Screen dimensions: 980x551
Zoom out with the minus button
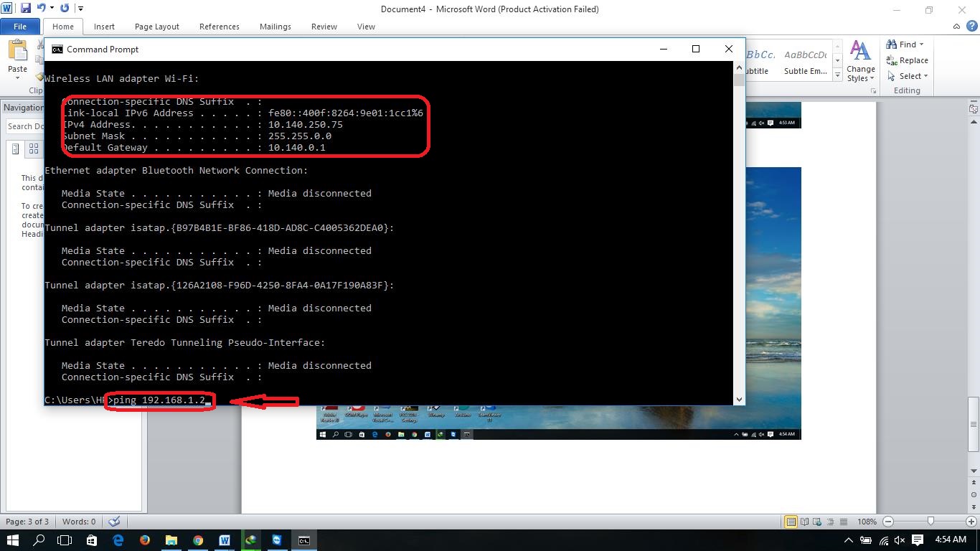[888, 522]
